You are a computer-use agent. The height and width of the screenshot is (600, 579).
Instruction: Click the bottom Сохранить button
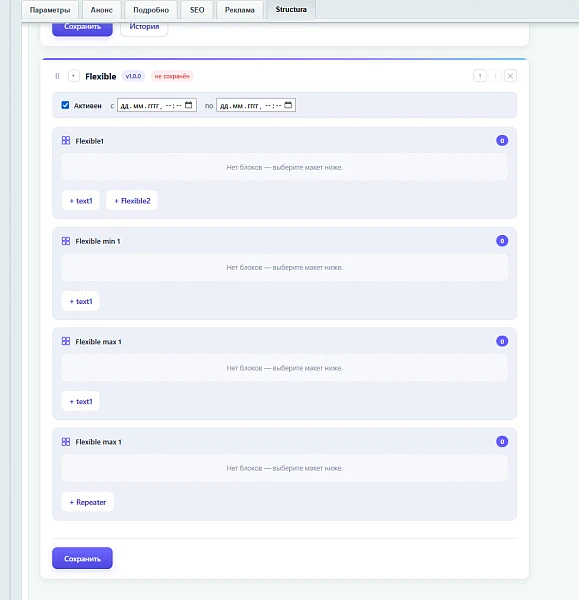pyautogui.click(x=82, y=558)
